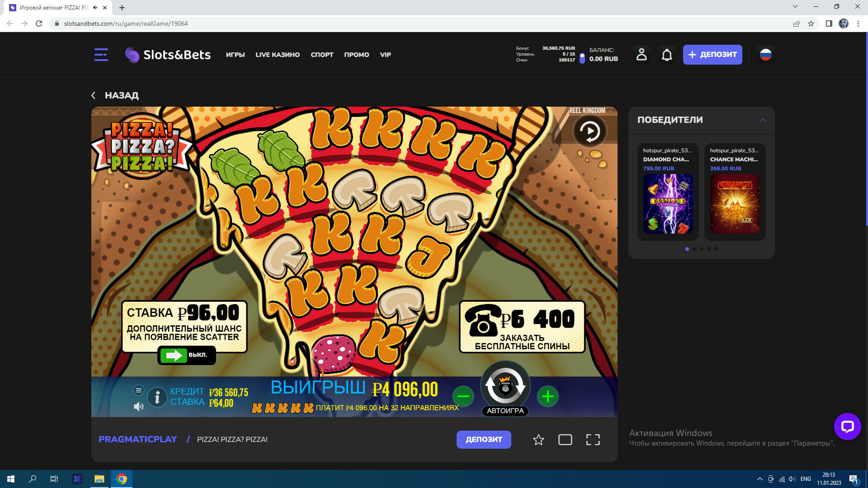Open the live chat support bubble
Screen dimensions: 868x488
(847, 426)
